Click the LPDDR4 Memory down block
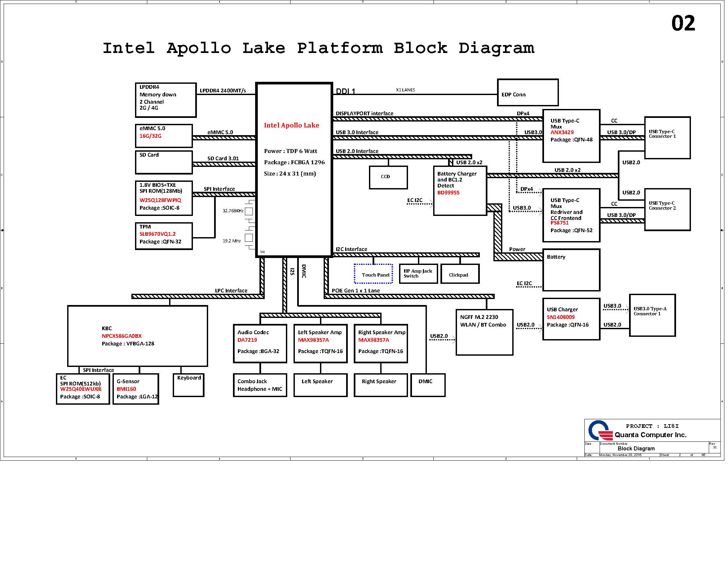 [x=167, y=100]
